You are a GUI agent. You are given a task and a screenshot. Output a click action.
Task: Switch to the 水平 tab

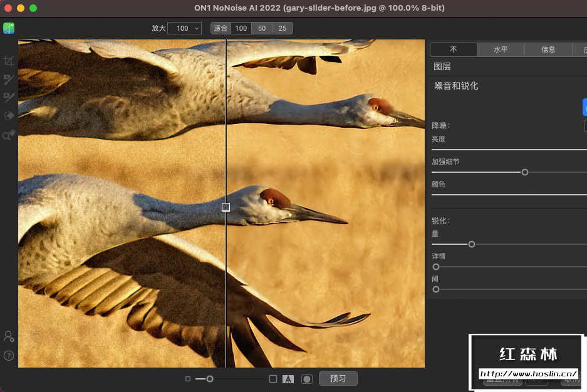501,49
